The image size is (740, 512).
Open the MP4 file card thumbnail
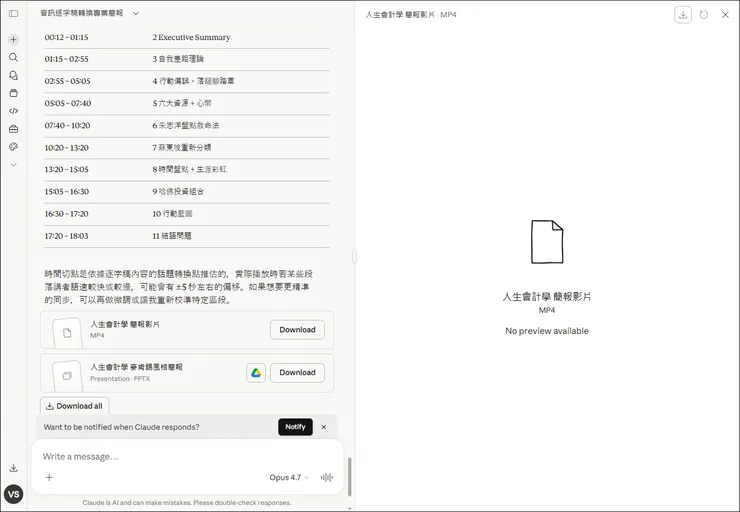67,333
